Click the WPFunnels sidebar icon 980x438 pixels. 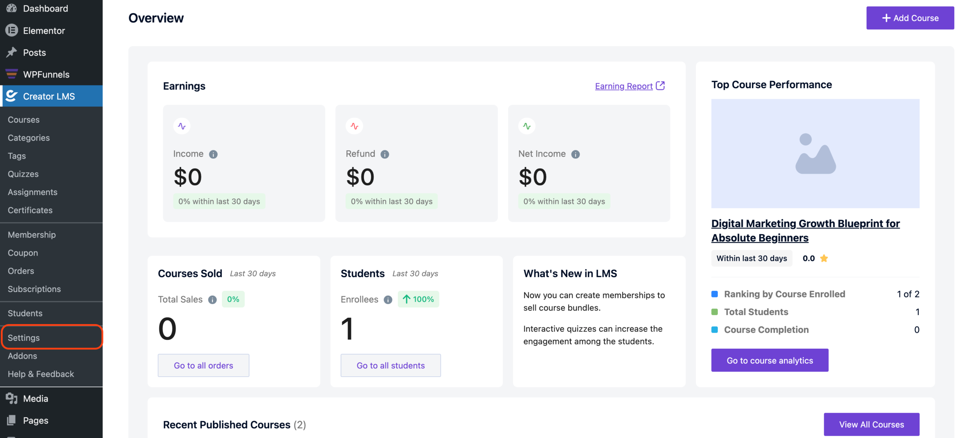point(11,74)
